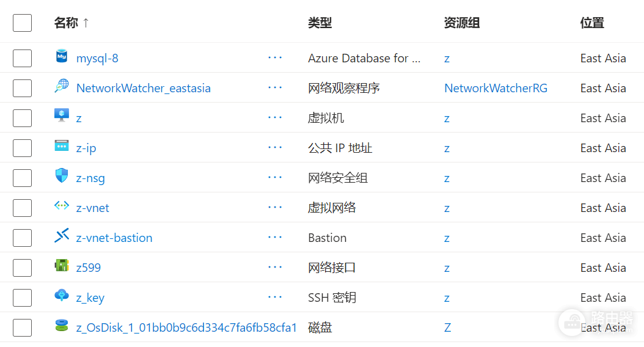The width and height of the screenshot is (644, 347).
Task: Click the z-vnet virtual network icon
Action: (62, 205)
